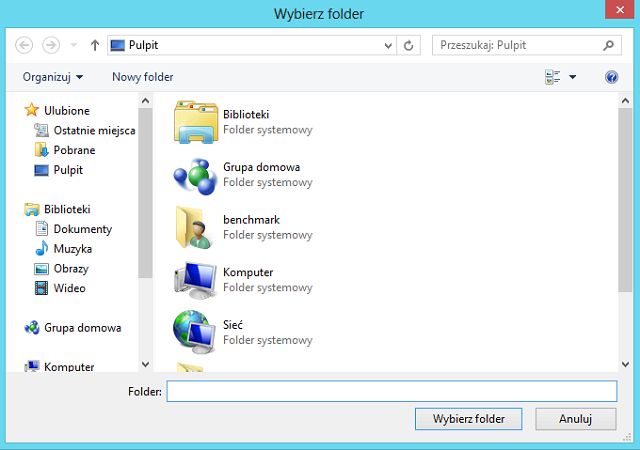The width and height of the screenshot is (640, 450).
Task: Select the benchmark user folder icon
Action: pos(195,228)
